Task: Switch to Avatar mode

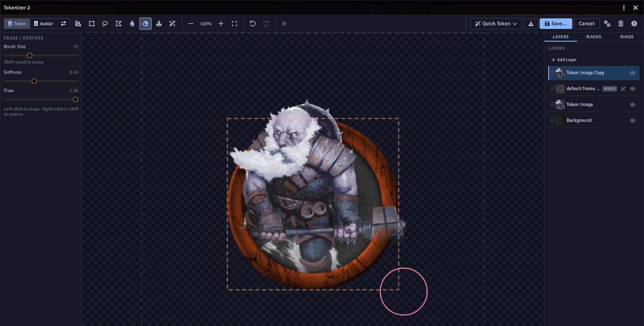Action: pyautogui.click(x=44, y=24)
